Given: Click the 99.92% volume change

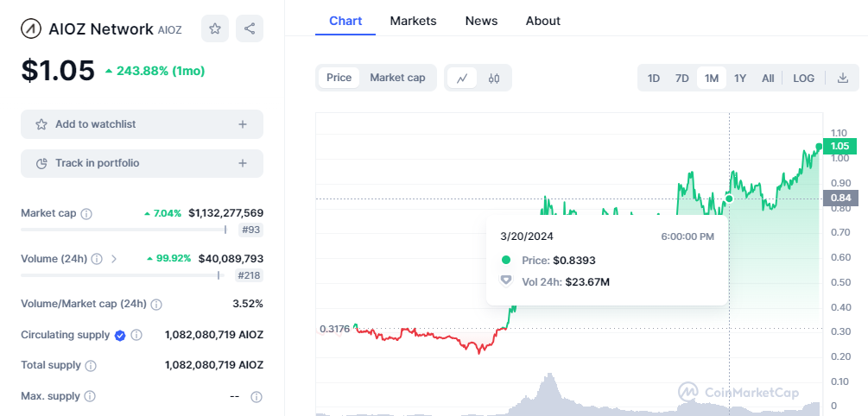Looking at the screenshot, I should click(x=168, y=258).
